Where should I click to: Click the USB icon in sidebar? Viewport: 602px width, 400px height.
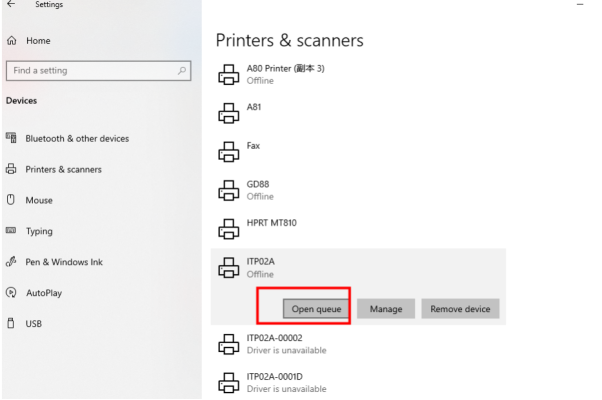(x=11, y=323)
